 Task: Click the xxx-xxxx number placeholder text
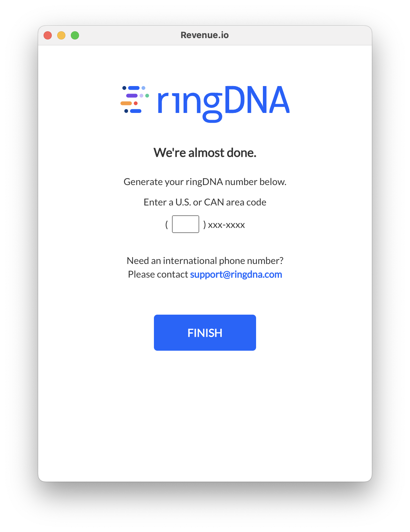point(226,225)
